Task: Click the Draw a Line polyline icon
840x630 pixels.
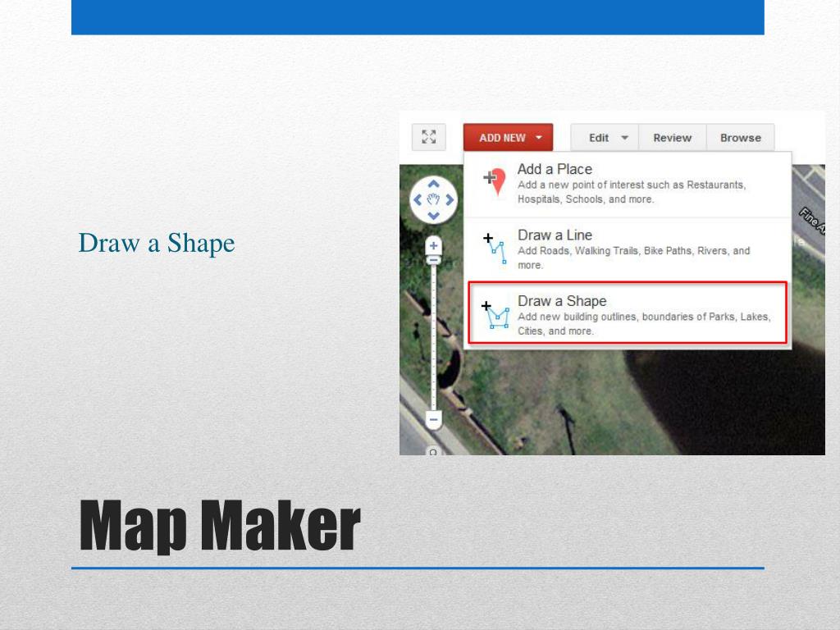Action: (495, 249)
